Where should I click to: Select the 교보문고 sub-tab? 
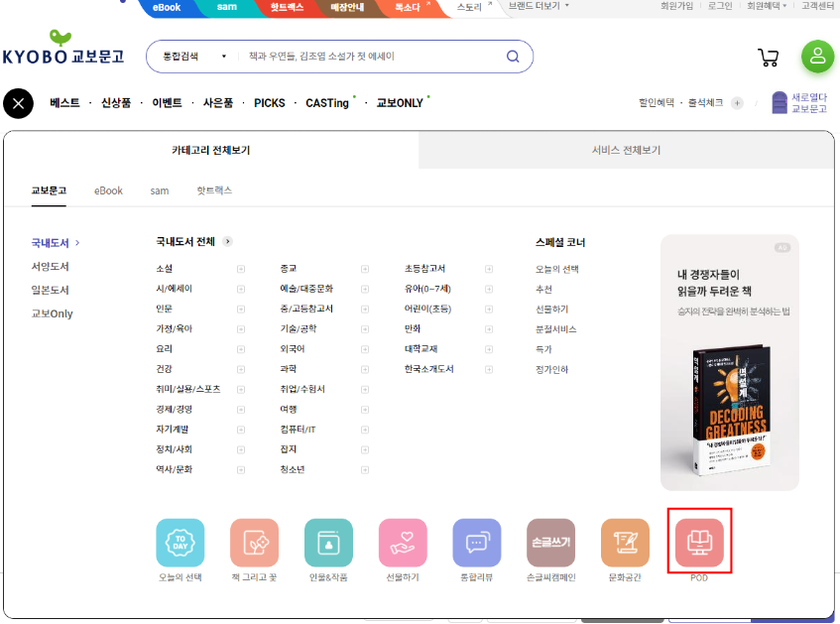49,190
